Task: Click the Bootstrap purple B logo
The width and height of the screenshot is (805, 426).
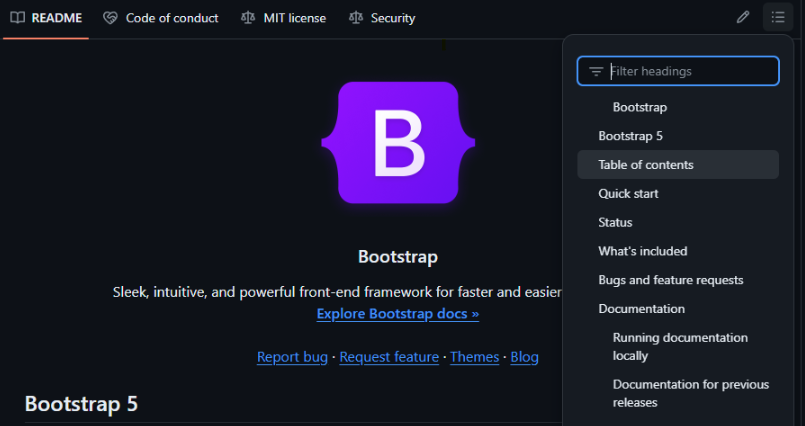Action: [x=398, y=143]
